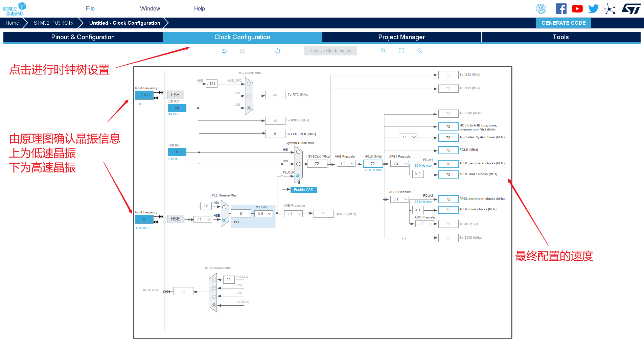Switch to Clock Configuration tab
This screenshot has height=352, width=644.
tap(242, 37)
